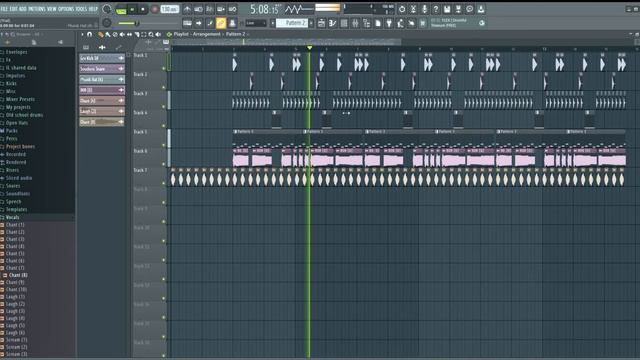640x360 pixels.
Task: Open the snap Line dropdown
Action: [x=256, y=23]
